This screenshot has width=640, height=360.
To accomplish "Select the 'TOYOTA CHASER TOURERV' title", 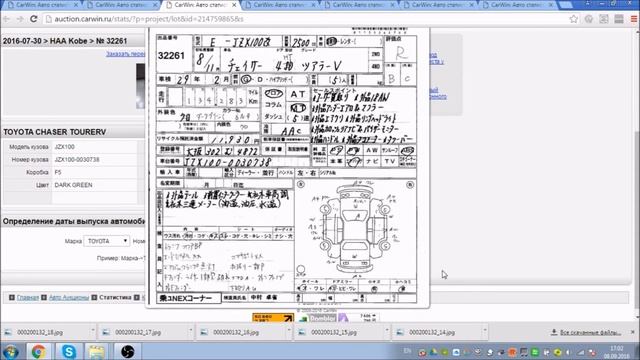I will [x=55, y=132].
